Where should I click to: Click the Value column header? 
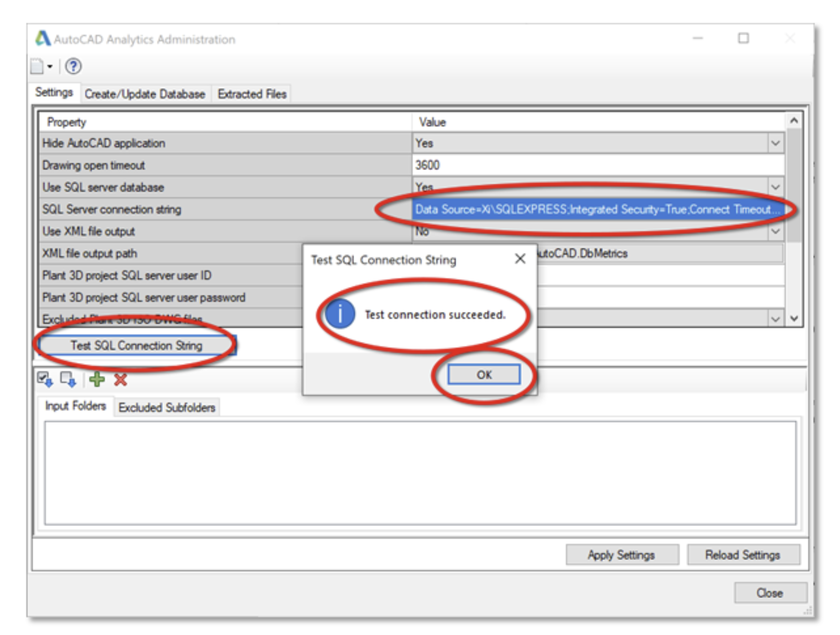pyautogui.click(x=598, y=122)
